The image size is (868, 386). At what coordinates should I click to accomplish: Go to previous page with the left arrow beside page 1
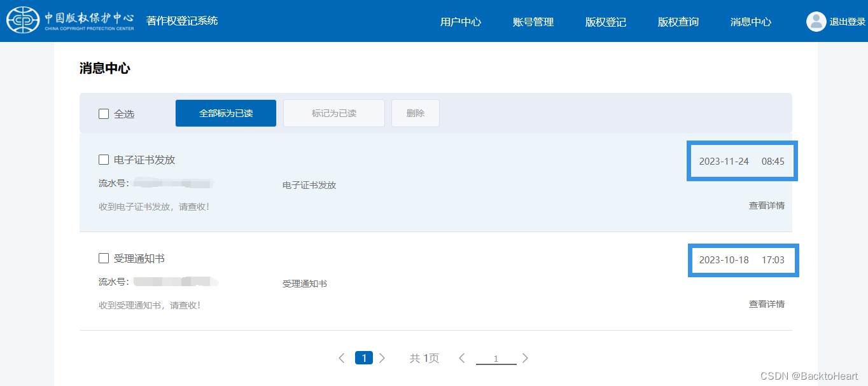point(342,358)
